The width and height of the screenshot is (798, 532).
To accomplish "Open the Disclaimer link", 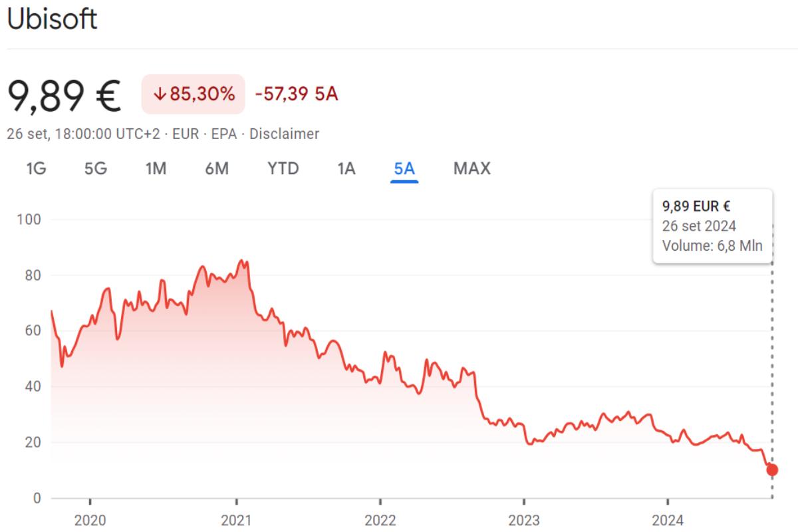I will pyautogui.click(x=284, y=134).
